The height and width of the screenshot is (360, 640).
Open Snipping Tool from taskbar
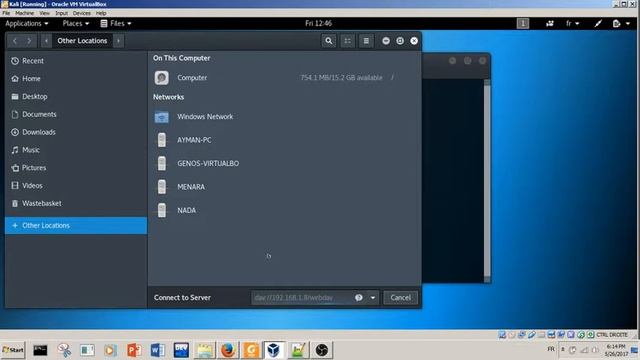(64, 350)
